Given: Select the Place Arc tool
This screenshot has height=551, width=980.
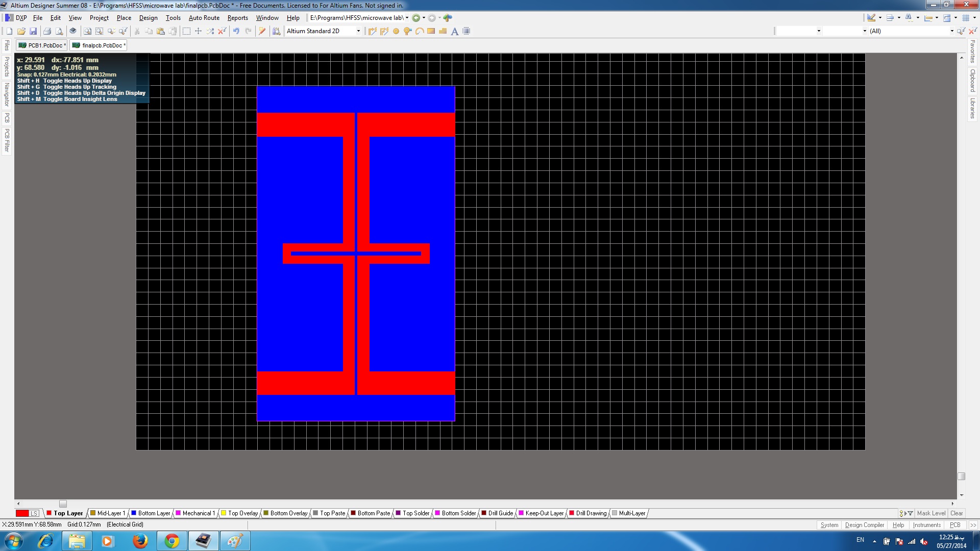Looking at the screenshot, I should point(419,31).
